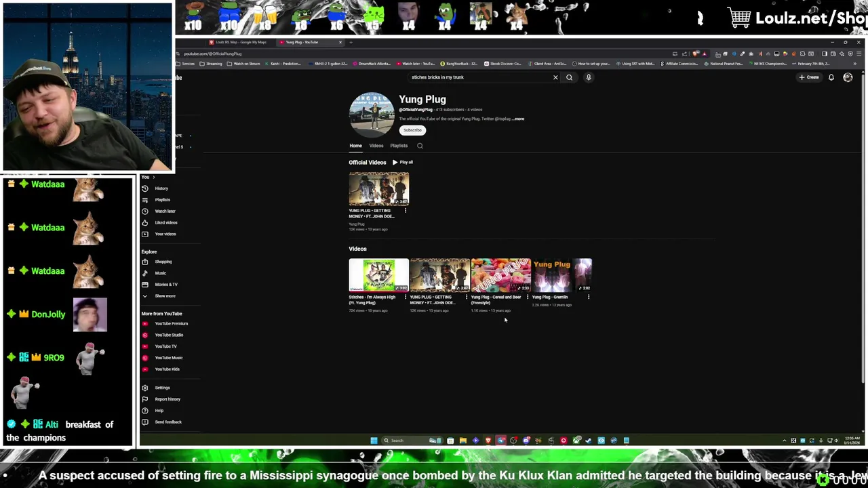The width and height of the screenshot is (868, 488).
Task: Open options menu for Cereal and Beer video
Action: click(x=528, y=297)
